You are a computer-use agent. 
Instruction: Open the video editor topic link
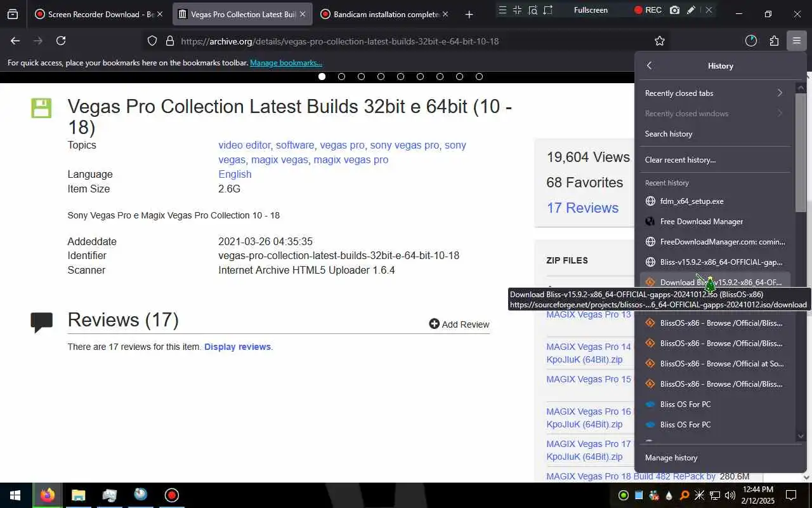[244, 145]
